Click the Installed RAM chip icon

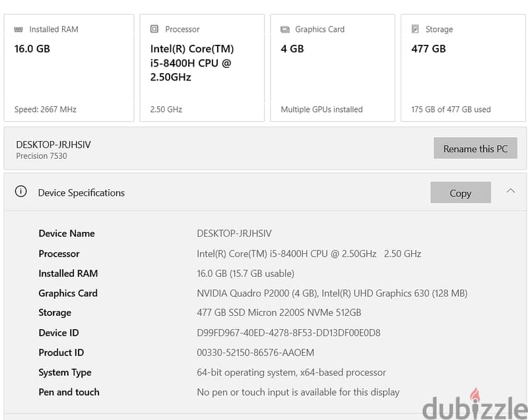18,30
